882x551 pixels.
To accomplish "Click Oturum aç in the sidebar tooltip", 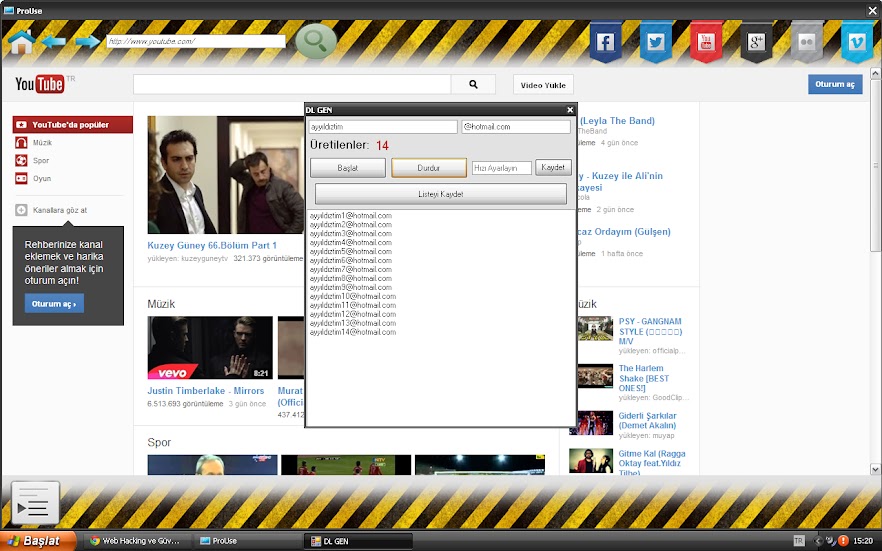I will [54, 304].
